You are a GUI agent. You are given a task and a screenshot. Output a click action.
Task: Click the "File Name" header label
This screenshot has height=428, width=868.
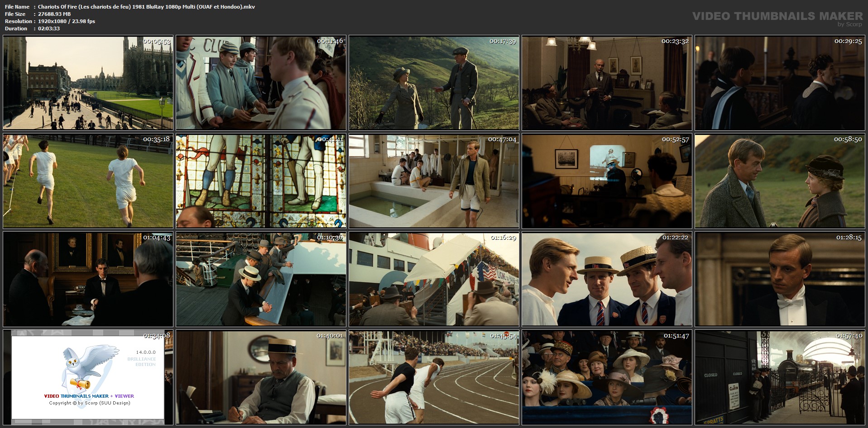(x=17, y=7)
